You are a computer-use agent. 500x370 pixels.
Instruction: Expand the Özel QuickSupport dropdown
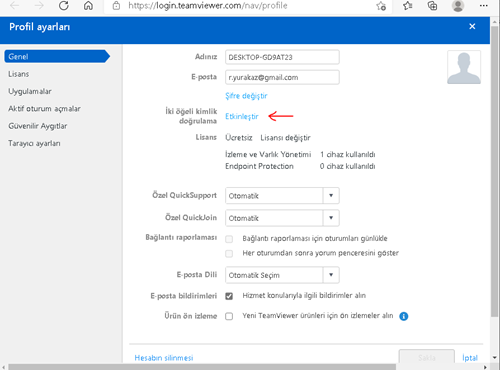click(282, 196)
